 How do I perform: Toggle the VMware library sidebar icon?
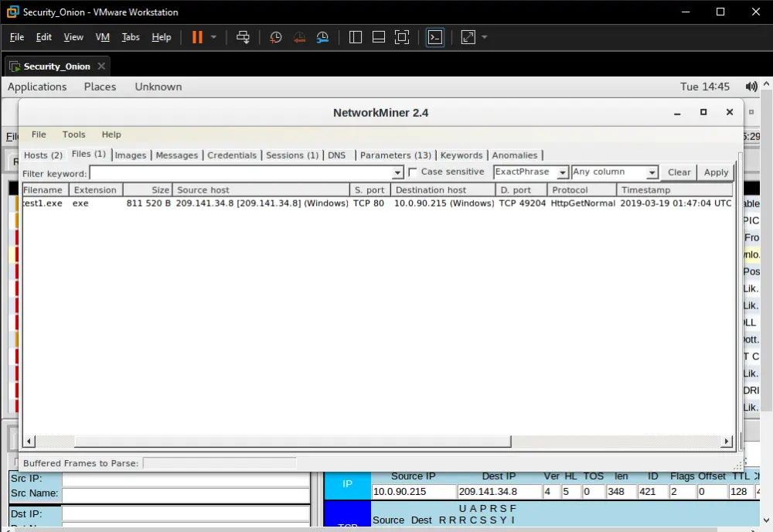coord(356,37)
